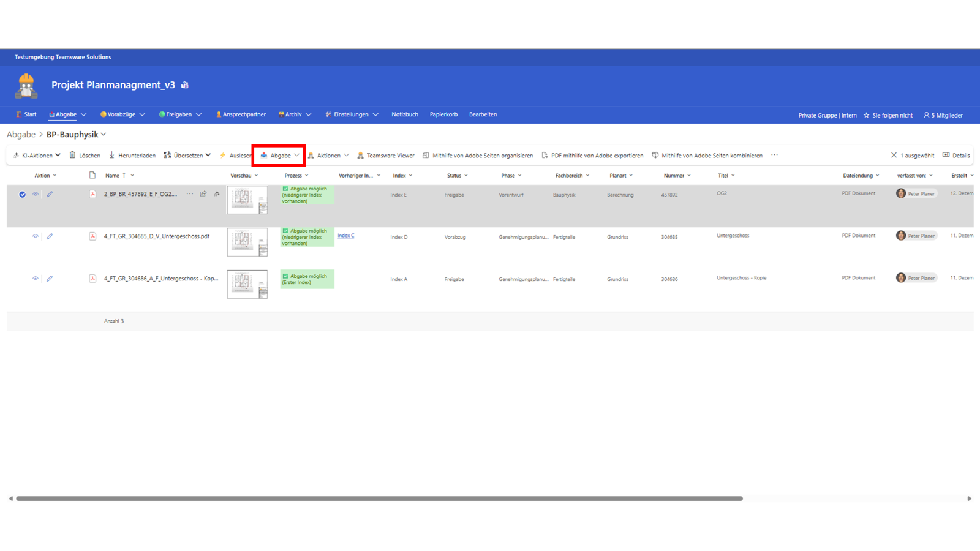The width and height of the screenshot is (980, 551).
Task: Open preview thumbnail of 4_FT_GR_304686 row
Action: (x=247, y=284)
